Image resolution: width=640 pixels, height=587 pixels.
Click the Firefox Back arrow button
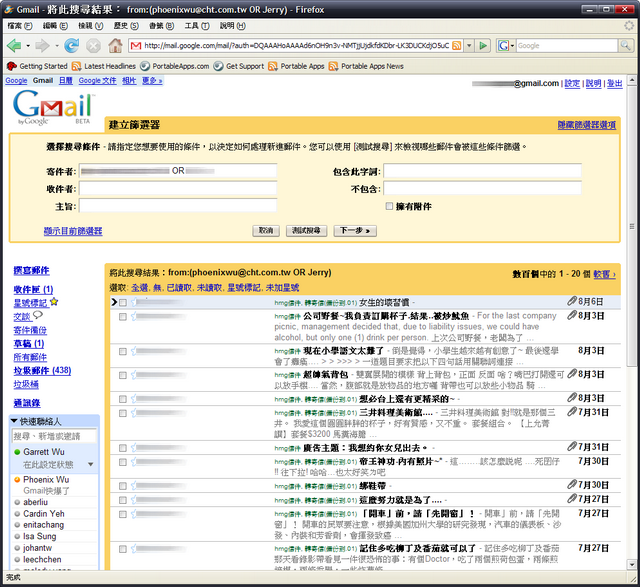[x=14, y=46]
